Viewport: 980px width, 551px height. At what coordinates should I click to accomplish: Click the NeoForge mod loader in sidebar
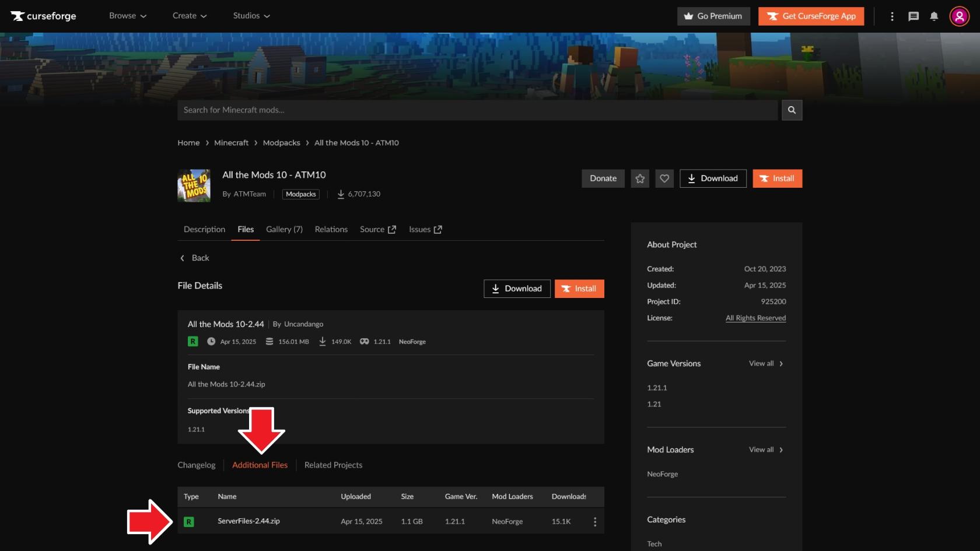coord(662,475)
